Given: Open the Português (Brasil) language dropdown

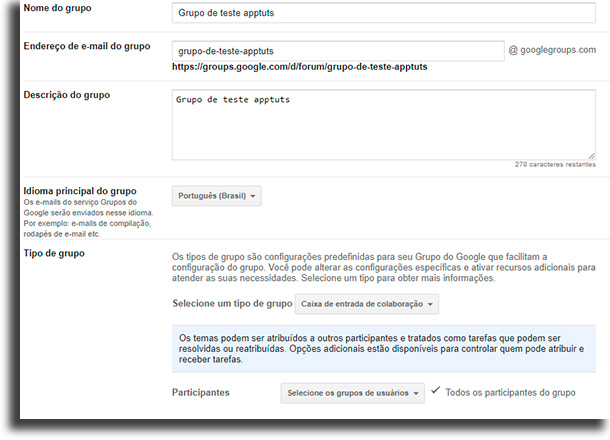Looking at the screenshot, I should [217, 196].
